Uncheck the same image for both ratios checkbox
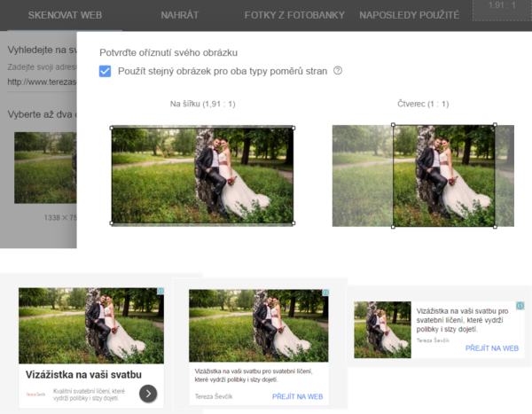 106,72
